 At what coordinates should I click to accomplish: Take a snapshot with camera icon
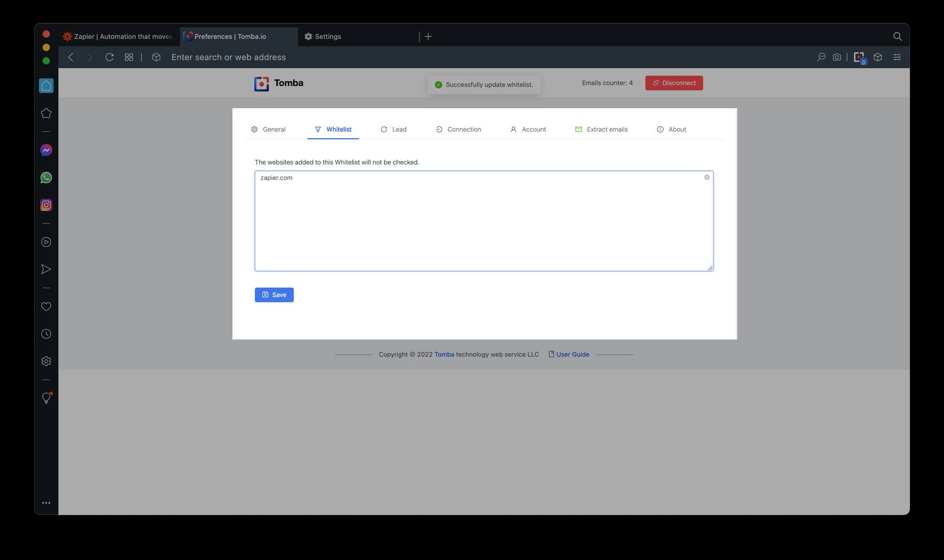pos(837,57)
